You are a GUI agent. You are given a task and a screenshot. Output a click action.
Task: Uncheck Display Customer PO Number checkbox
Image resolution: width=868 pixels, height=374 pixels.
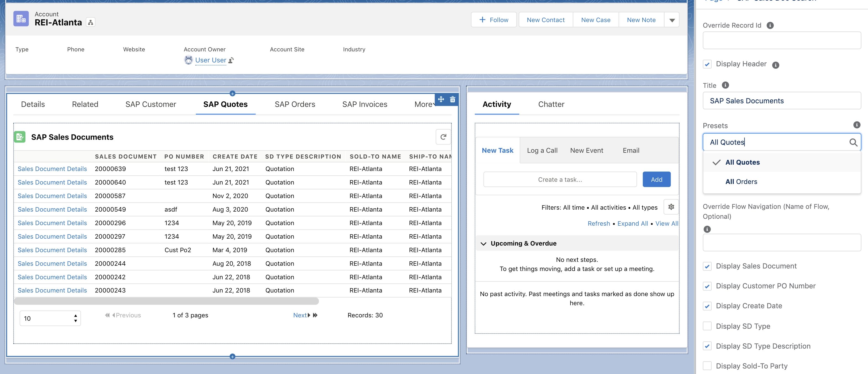[x=707, y=286]
